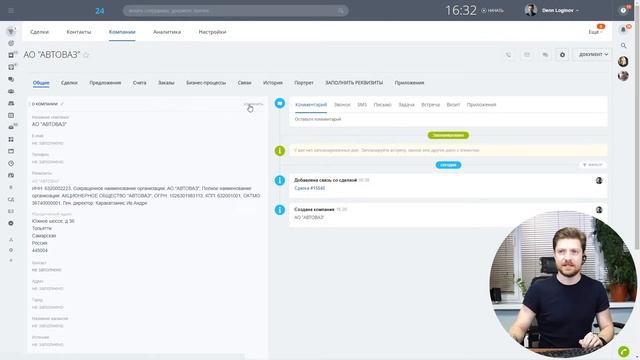This screenshot has width=640, height=360.
Task: Select the Письмо timeline tab
Action: point(382,105)
